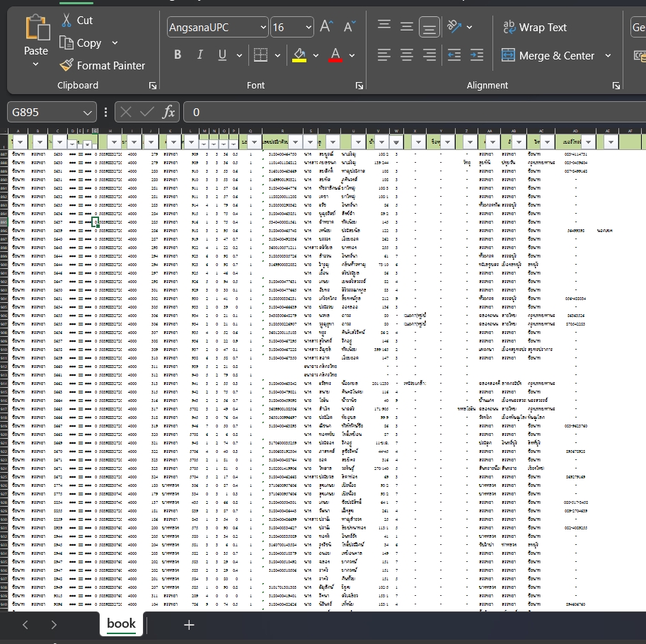Screen dimensions: 646x644
Task: Bottom-align the cell contents
Action: click(429, 27)
